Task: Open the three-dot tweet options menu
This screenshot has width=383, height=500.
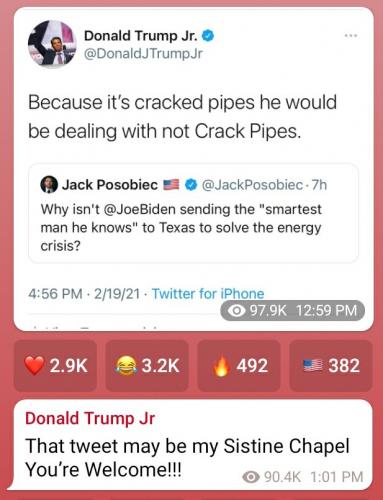Action: 351,35
